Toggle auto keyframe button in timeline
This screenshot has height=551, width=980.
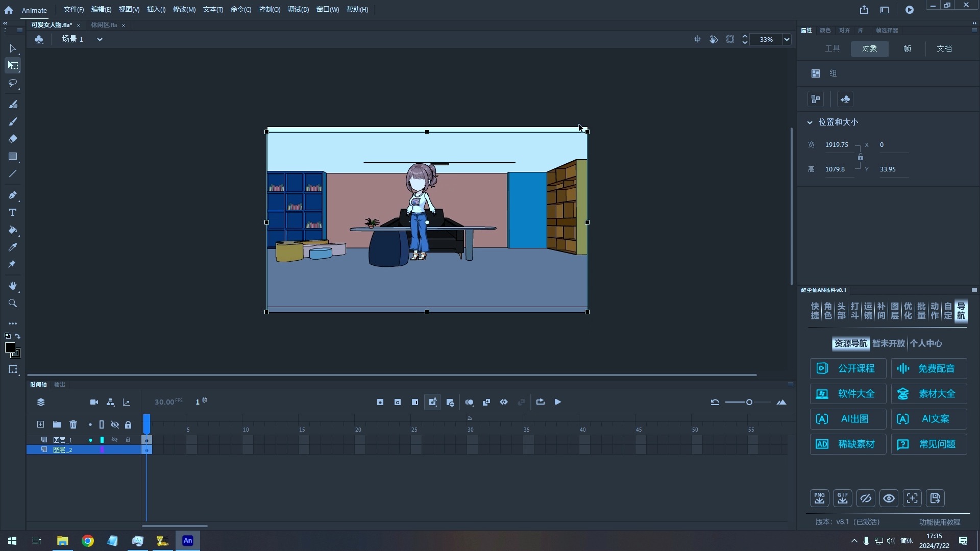click(432, 402)
